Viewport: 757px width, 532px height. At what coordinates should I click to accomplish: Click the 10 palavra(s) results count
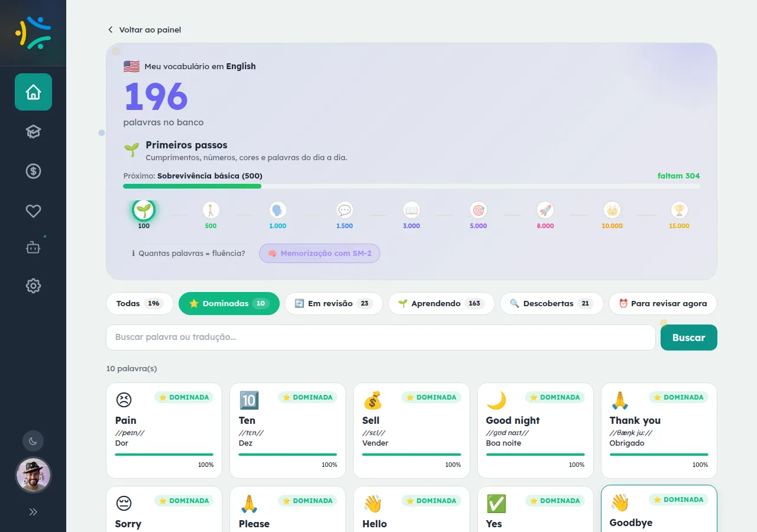[131, 368]
